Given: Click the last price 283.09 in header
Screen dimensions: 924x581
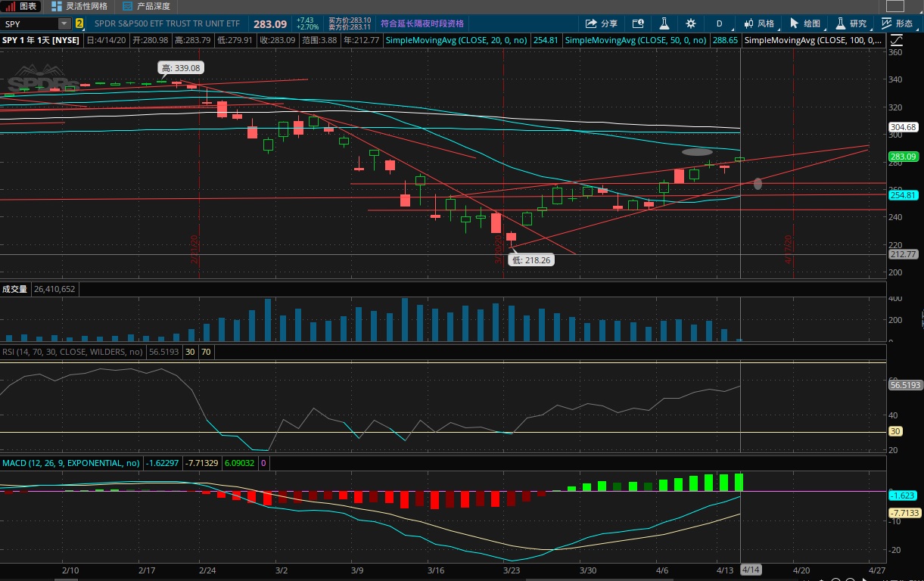Looking at the screenshot, I should point(269,23).
